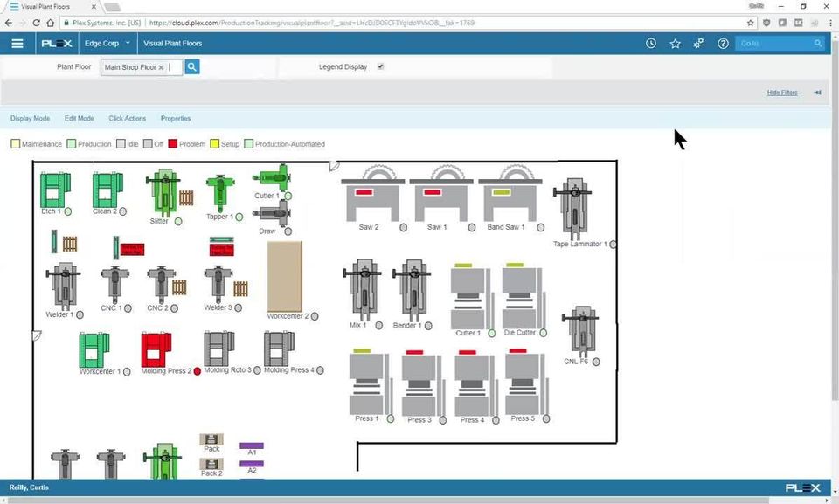The width and height of the screenshot is (839, 504).
Task: Open the Display Mode menu
Action: [x=30, y=118]
